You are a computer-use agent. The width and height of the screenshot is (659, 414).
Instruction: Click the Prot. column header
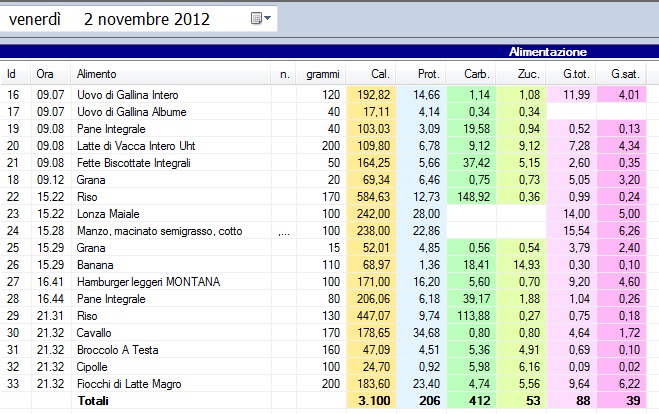click(427, 74)
